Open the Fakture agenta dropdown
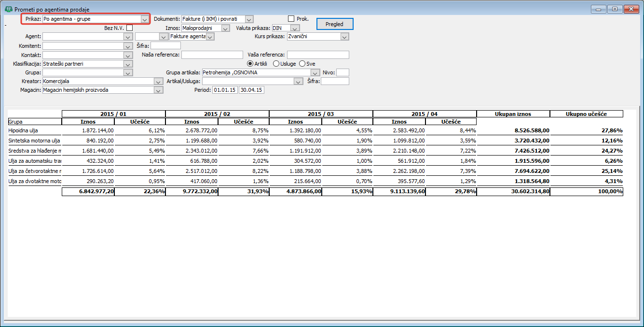The image size is (644, 327). tap(210, 36)
